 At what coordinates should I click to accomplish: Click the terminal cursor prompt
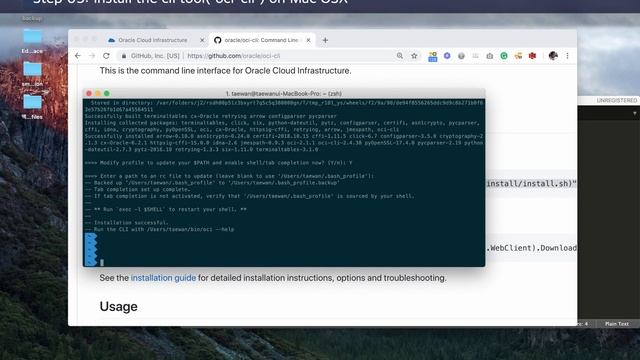pos(102,263)
